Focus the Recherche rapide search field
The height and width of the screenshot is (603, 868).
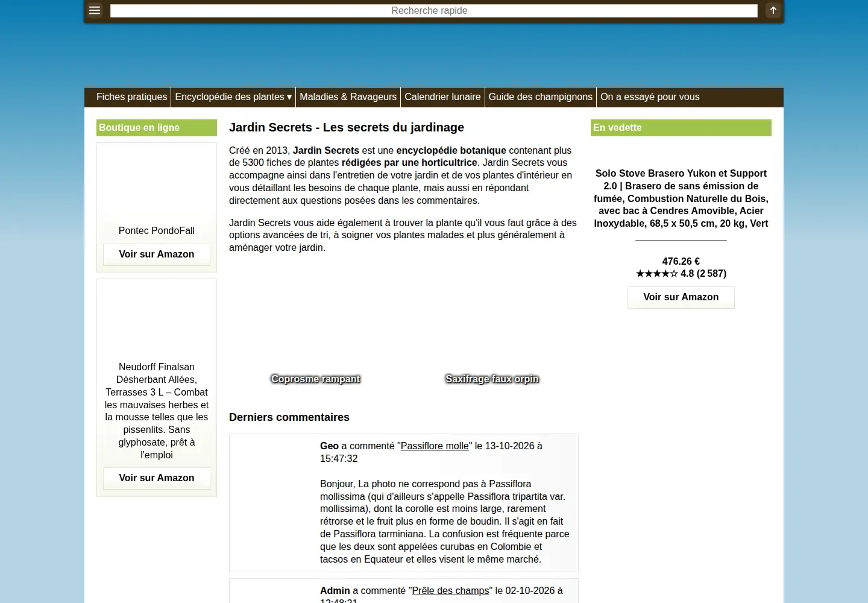click(433, 11)
